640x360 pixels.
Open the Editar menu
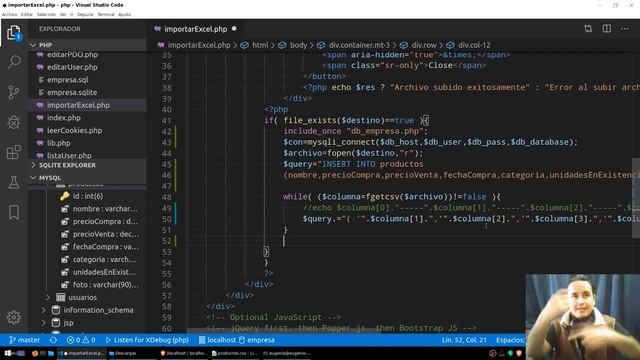click(27, 14)
